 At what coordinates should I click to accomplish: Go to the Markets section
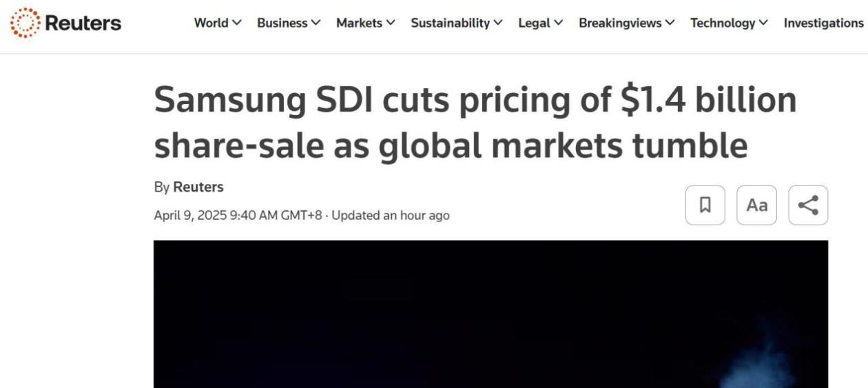(x=359, y=23)
